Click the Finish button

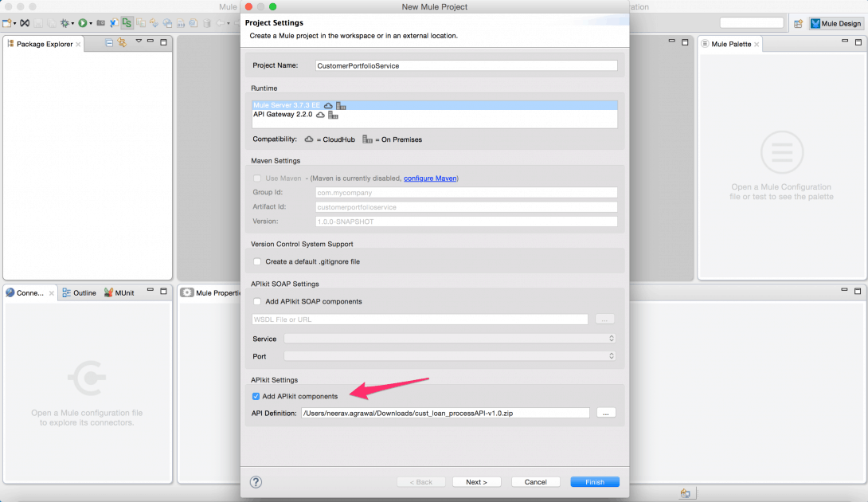tap(595, 482)
